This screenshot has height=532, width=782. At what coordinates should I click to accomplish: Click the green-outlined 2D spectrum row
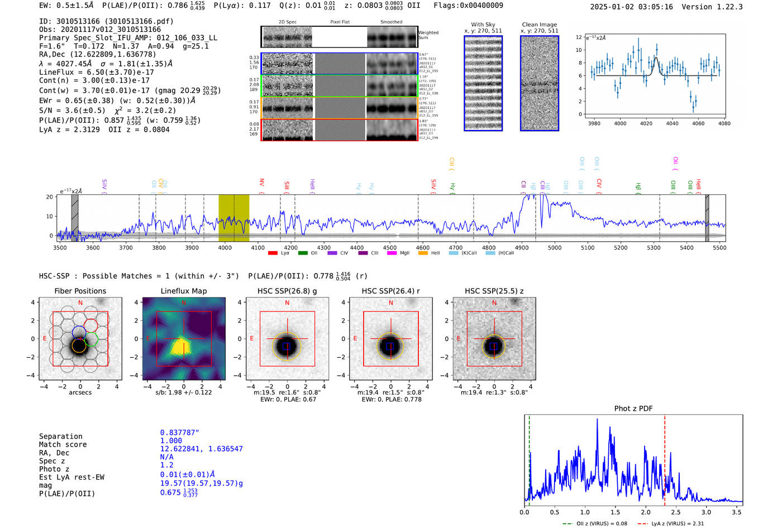point(340,86)
